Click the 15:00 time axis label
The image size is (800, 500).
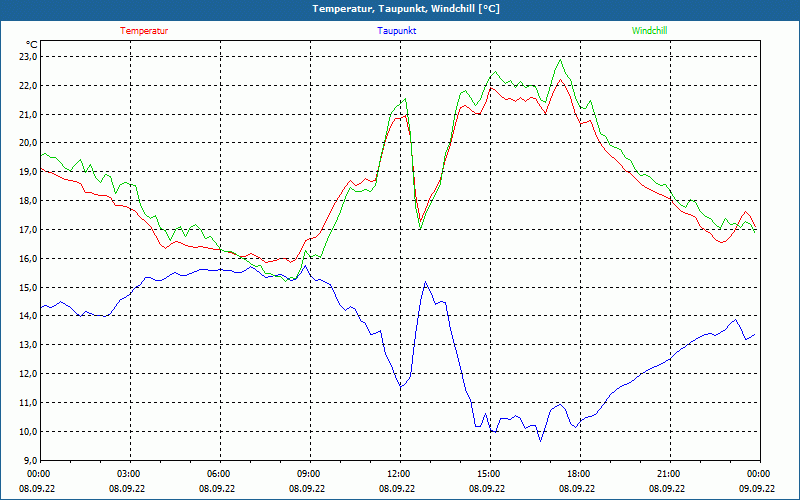tap(490, 474)
